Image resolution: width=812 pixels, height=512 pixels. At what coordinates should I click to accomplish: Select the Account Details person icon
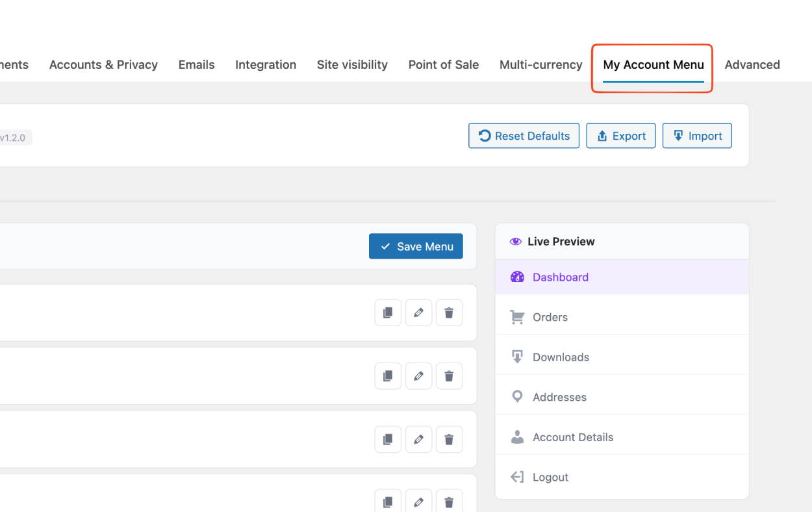click(x=517, y=437)
